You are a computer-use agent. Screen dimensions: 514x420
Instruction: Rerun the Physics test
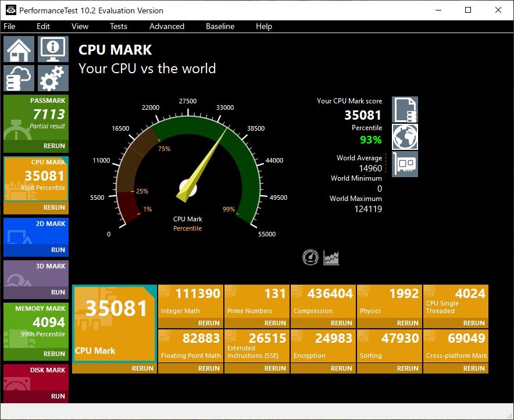tap(408, 323)
